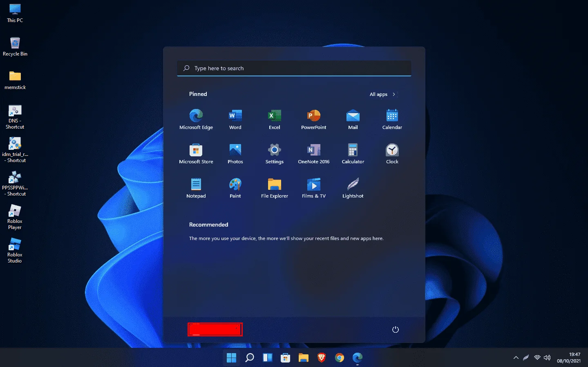Show hidden system tray icons
This screenshot has height=367, width=588.
pos(516,358)
